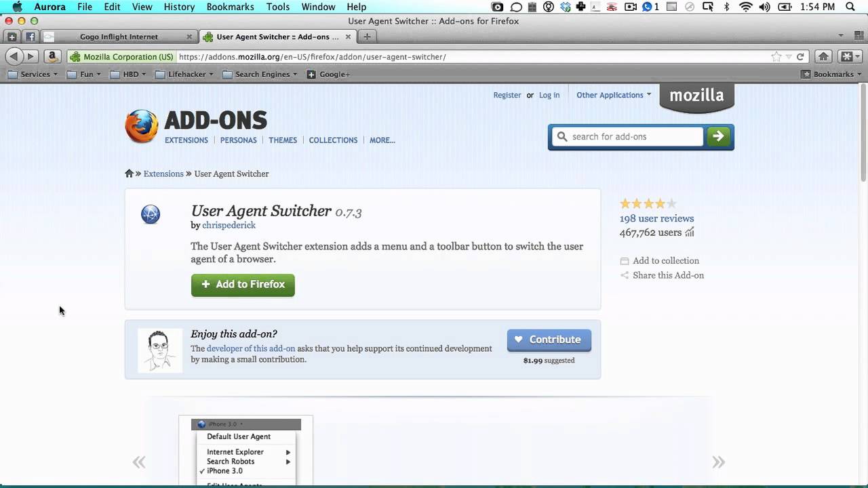Switch to the Gogo Inflight Internet tab
The image size is (868, 488).
coord(119,37)
